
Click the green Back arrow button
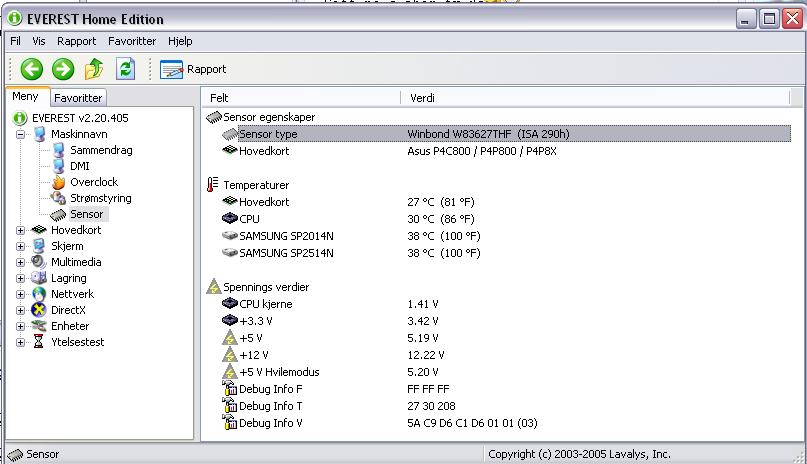click(31, 69)
